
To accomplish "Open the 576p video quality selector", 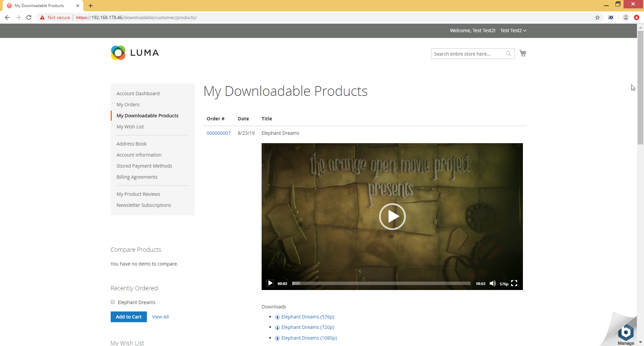I will (504, 284).
